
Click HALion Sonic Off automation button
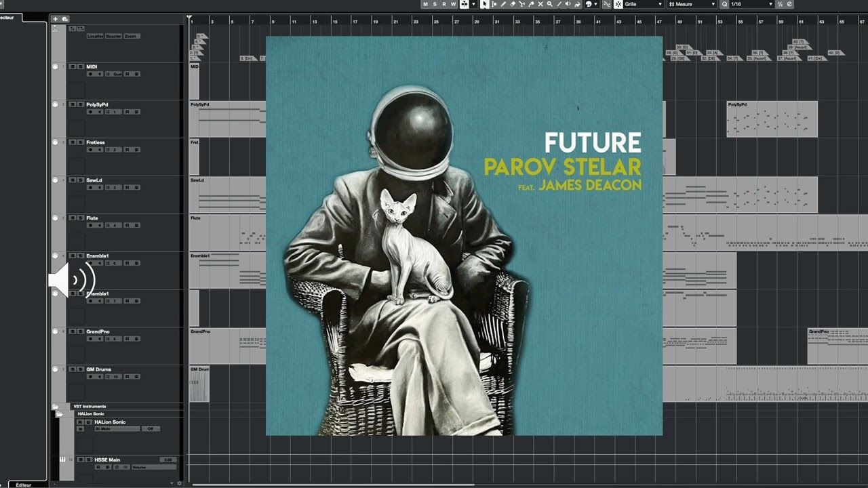coord(151,428)
